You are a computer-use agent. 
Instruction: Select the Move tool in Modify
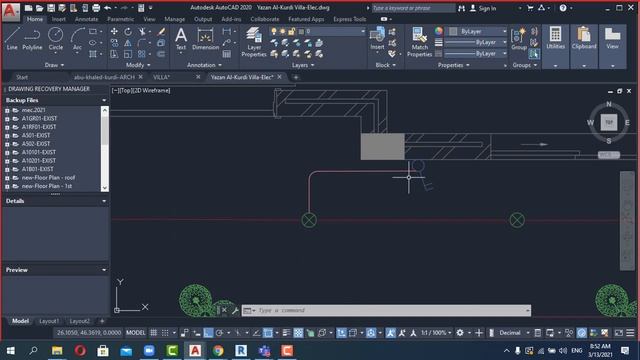(114, 31)
